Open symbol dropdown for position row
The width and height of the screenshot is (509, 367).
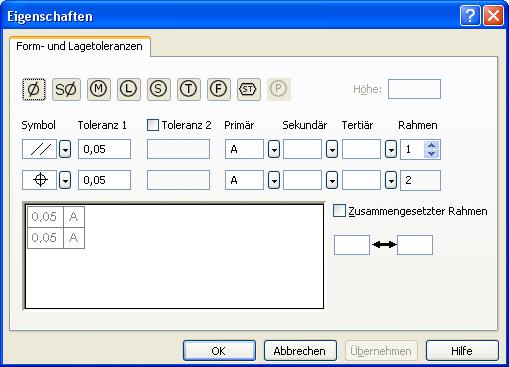point(65,180)
